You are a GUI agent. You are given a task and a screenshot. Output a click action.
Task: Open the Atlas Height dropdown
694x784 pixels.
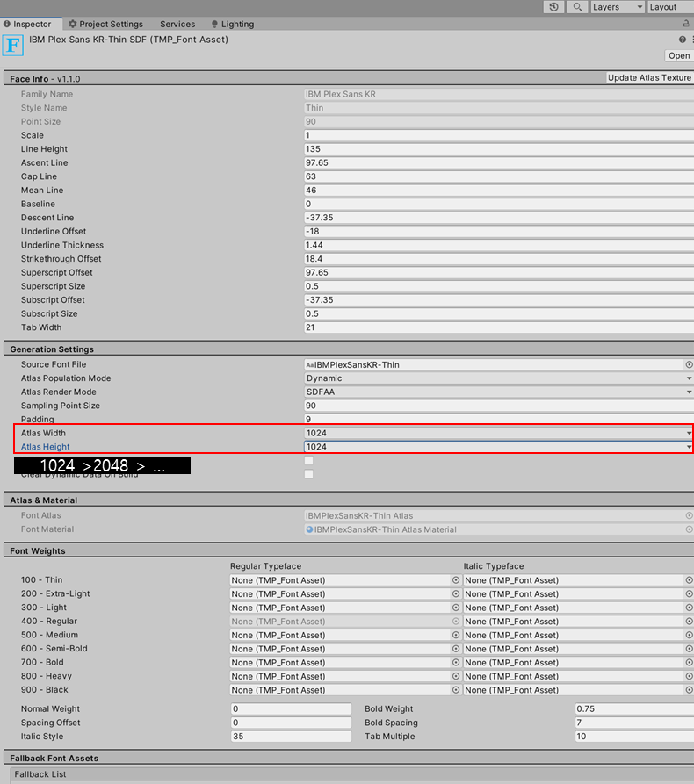coord(498,447)
